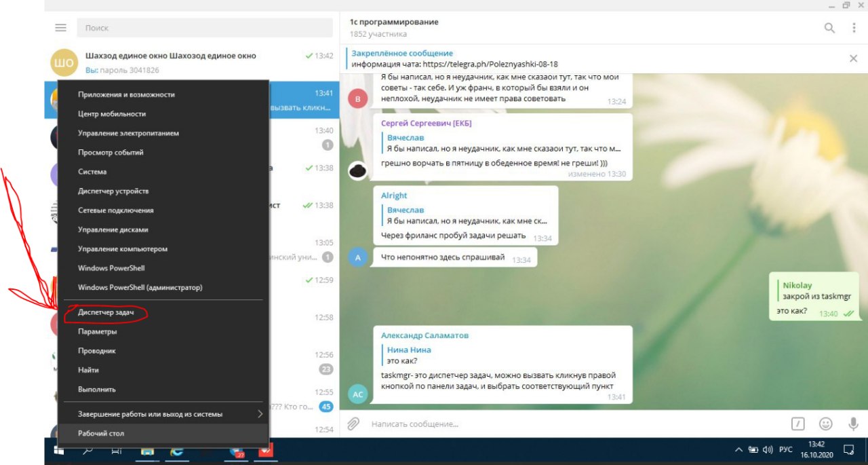Attach a file with the paperclip icon
This screenshot has height=465, width=868.
(353, 424)
